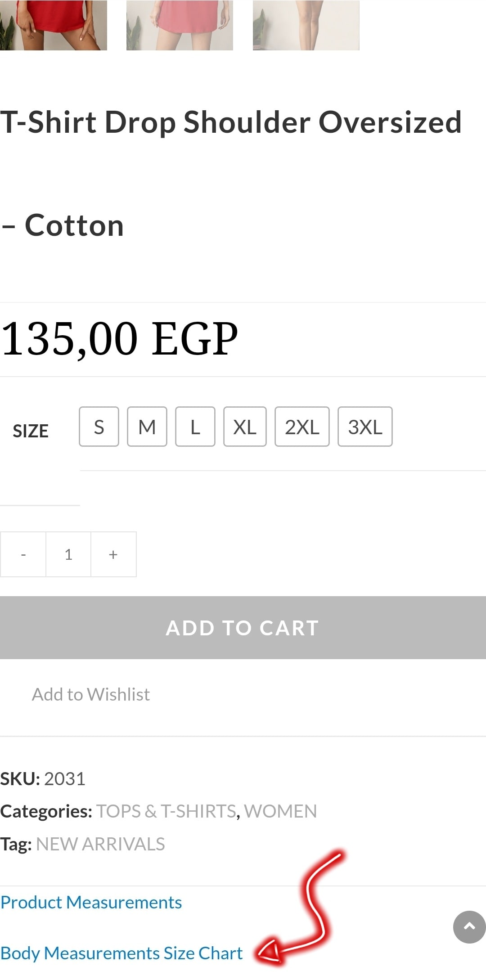This screenshot has width=486, height=980.
Task: Select size M
Action: click(x=147, y=427)
